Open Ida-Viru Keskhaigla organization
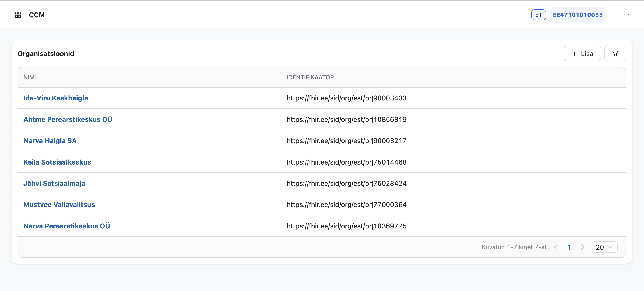 [55, 98]
